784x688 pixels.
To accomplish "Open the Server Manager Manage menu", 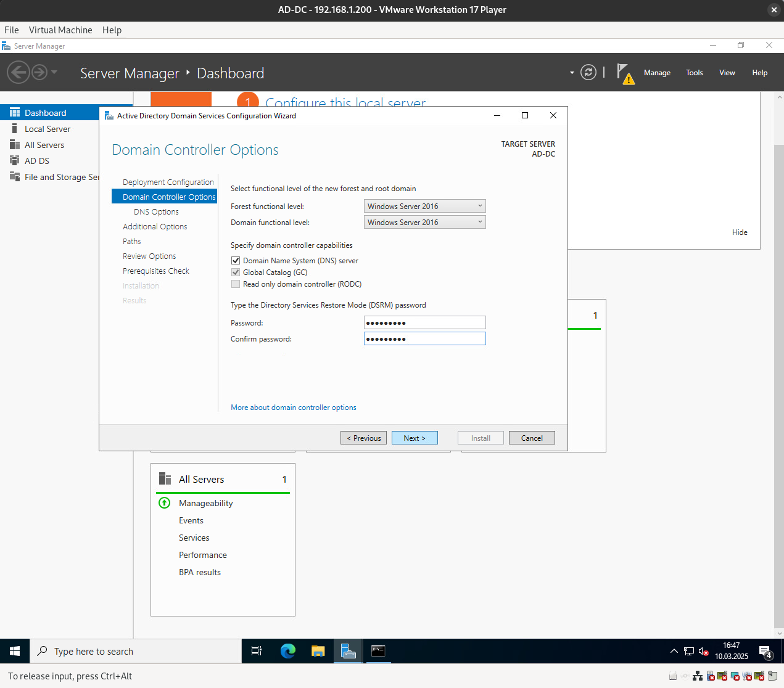I will point(657,73).
